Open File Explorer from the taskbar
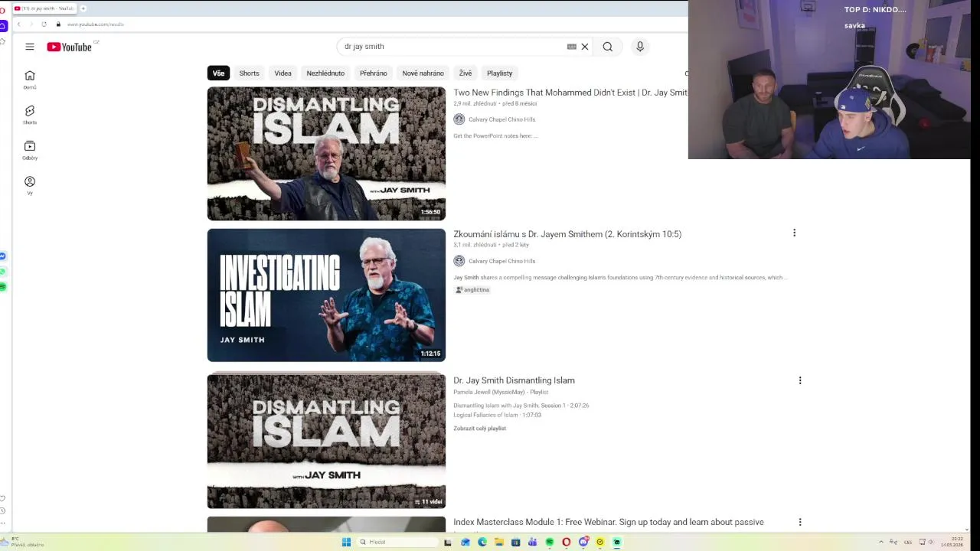 pos(499,542)
